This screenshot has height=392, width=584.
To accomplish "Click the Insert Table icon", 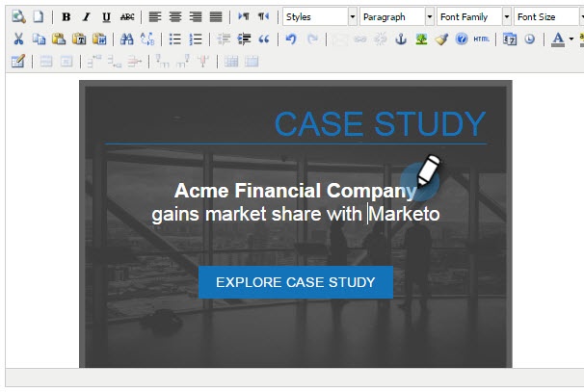I will (x=18, y=61).
